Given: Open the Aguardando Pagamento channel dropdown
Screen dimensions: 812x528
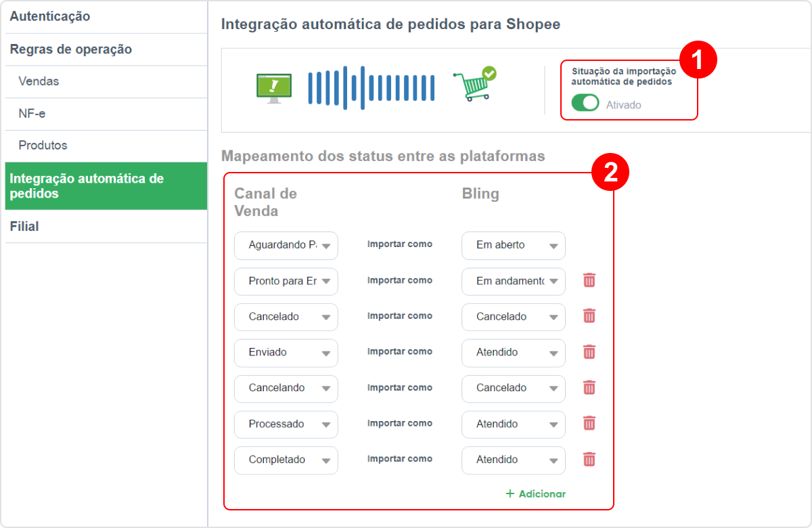Looking at the screenshot, I should (286, 245).
